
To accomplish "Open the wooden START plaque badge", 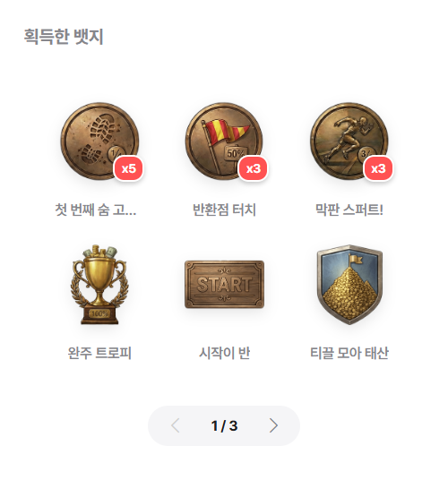I will point(225,285).
